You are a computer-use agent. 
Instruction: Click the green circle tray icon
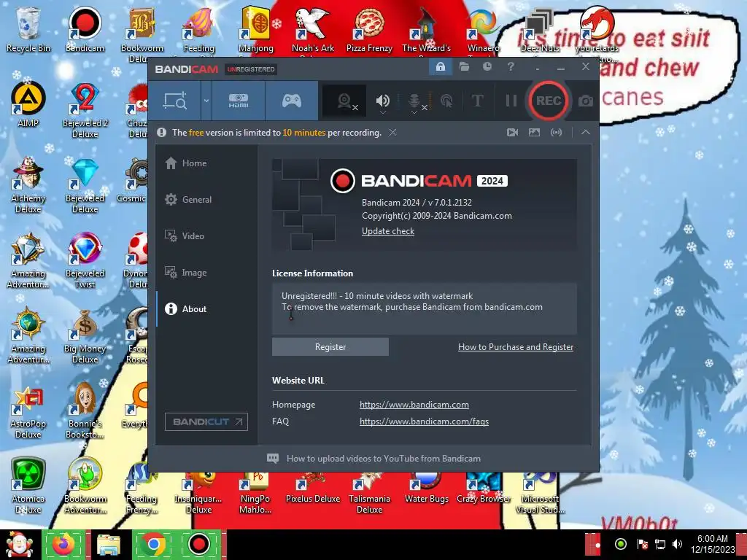(621, 544)
